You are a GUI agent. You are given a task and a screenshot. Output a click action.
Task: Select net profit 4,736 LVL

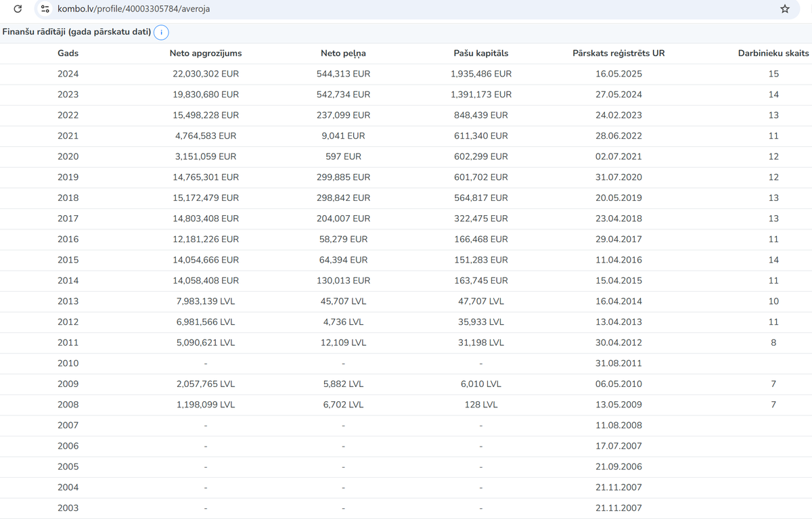(343, 322)
